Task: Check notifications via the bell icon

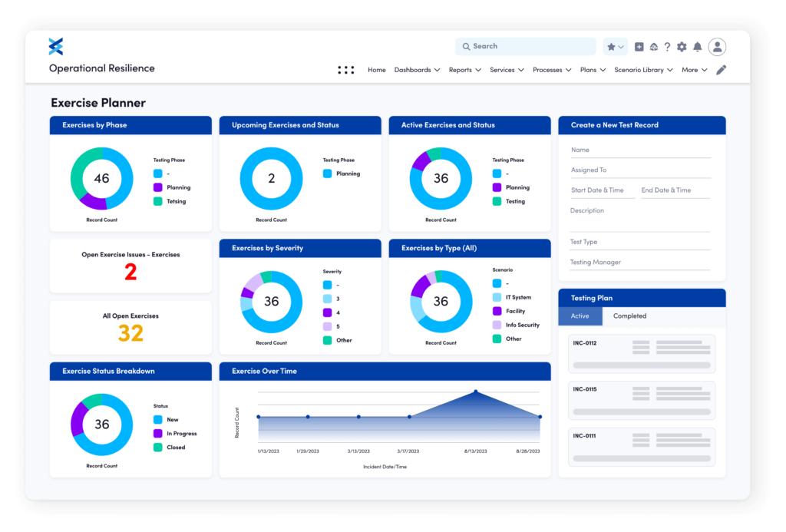Action: (x=696, y=47)
